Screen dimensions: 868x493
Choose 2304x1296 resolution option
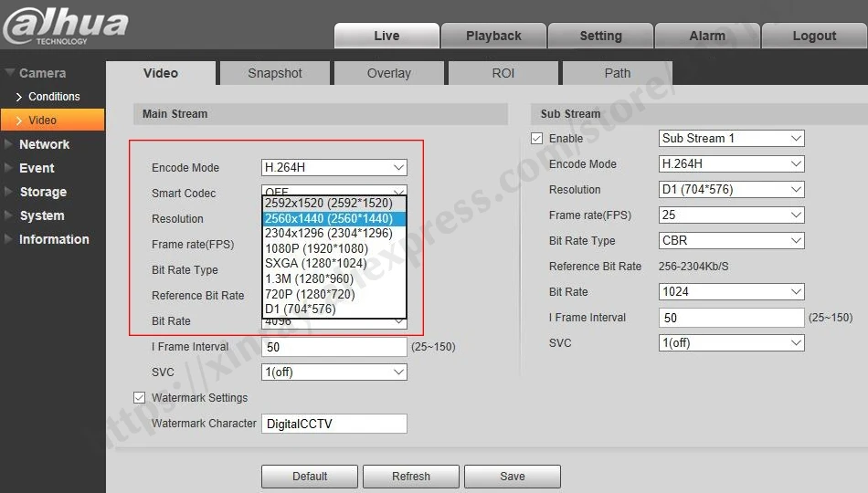click(x=333, y=234)
